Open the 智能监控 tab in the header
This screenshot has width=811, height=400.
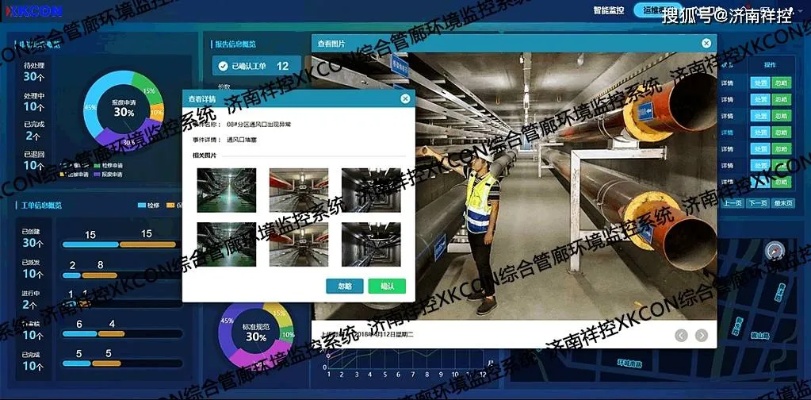pos(609,10)
